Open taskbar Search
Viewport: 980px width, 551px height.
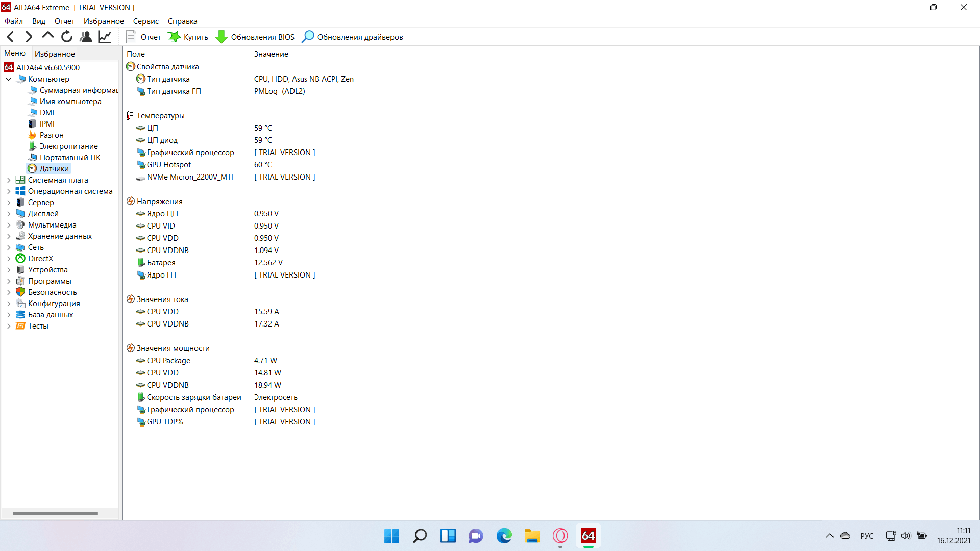(420, 536)
